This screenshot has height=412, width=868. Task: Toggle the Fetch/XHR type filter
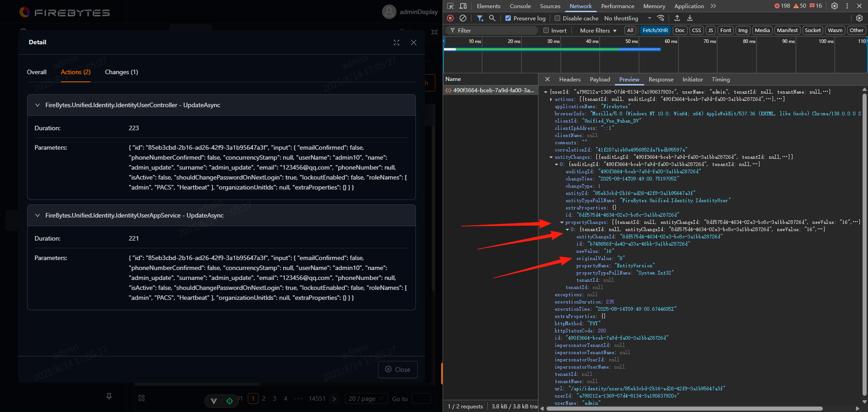coord(655,30)
